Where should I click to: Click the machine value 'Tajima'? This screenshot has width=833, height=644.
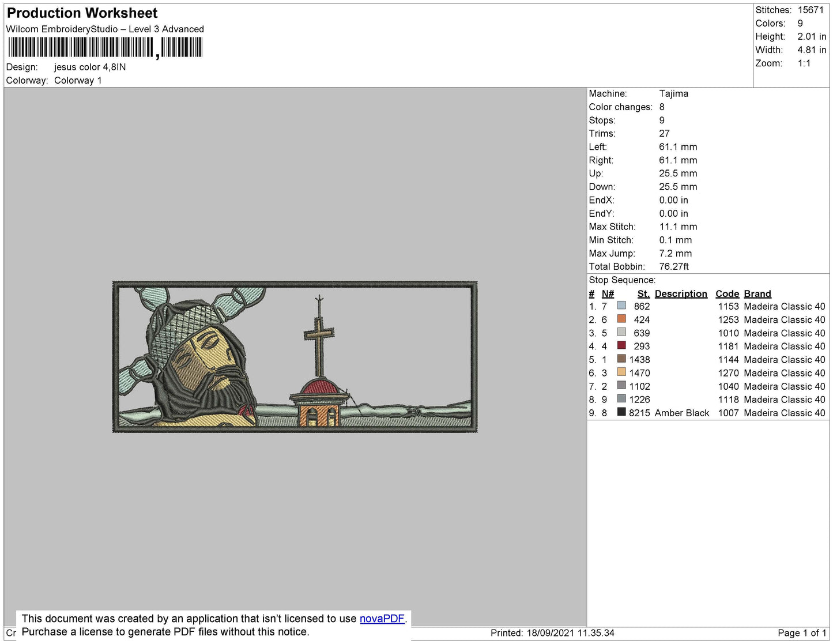(673, 93)
